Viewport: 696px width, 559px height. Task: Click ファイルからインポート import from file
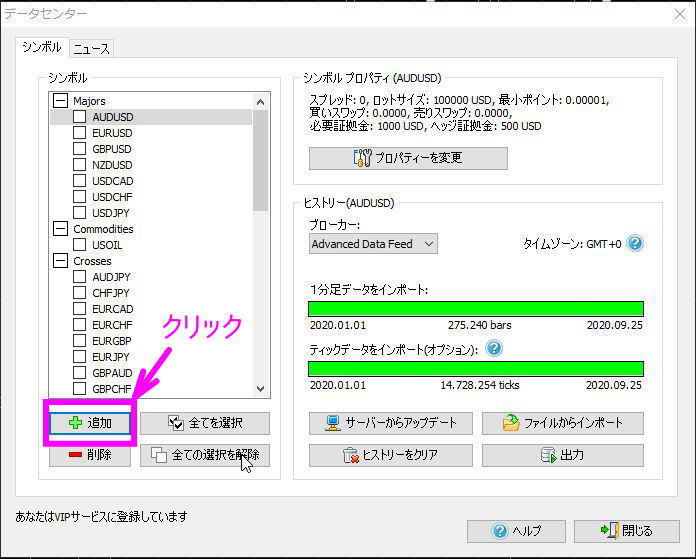coord(563,423)
